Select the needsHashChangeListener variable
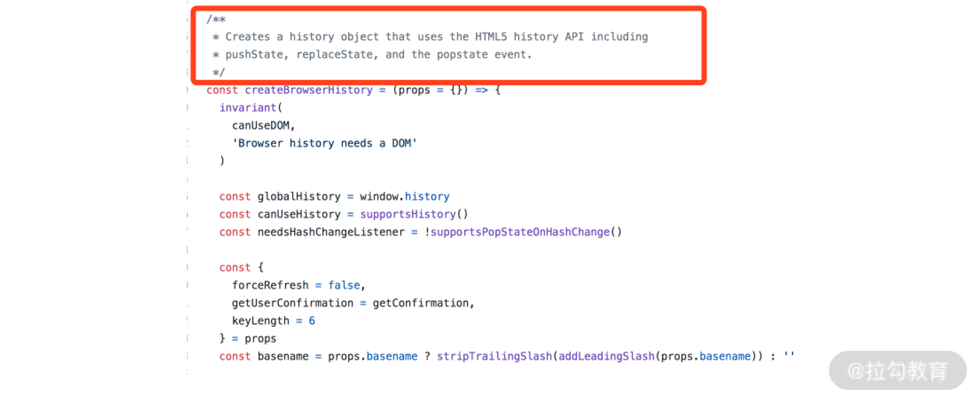 click(331, 232)
